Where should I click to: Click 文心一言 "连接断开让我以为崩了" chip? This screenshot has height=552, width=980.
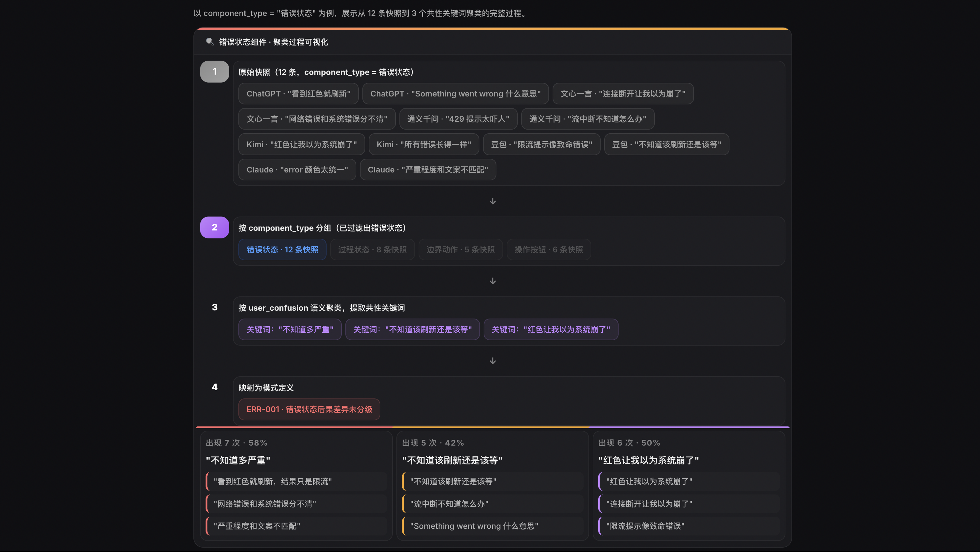[x=623, y=94]
